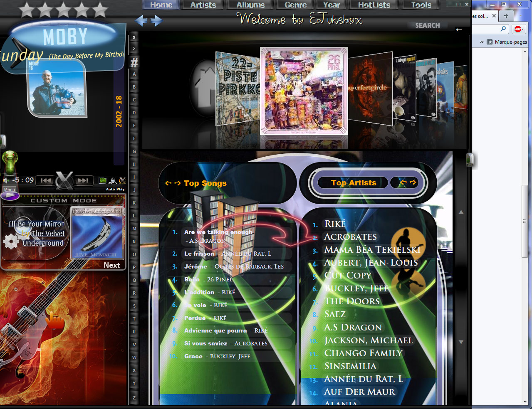This screenshot has width=532, height=409.
Task: Switch to the Artists tab
Action: pos(203,5)
